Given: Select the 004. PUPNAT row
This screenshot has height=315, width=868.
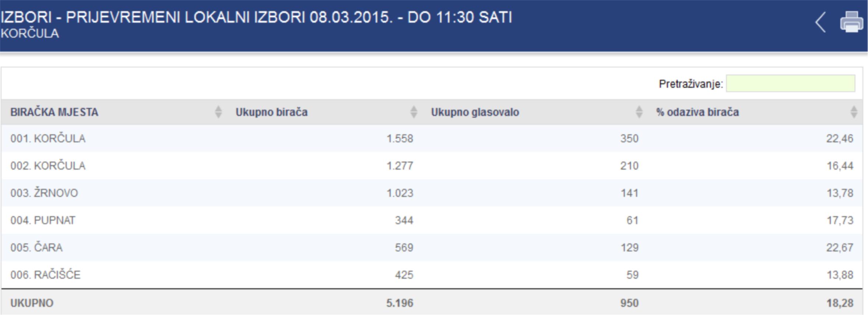Looking at the screenshot, I should click(43, 220).
